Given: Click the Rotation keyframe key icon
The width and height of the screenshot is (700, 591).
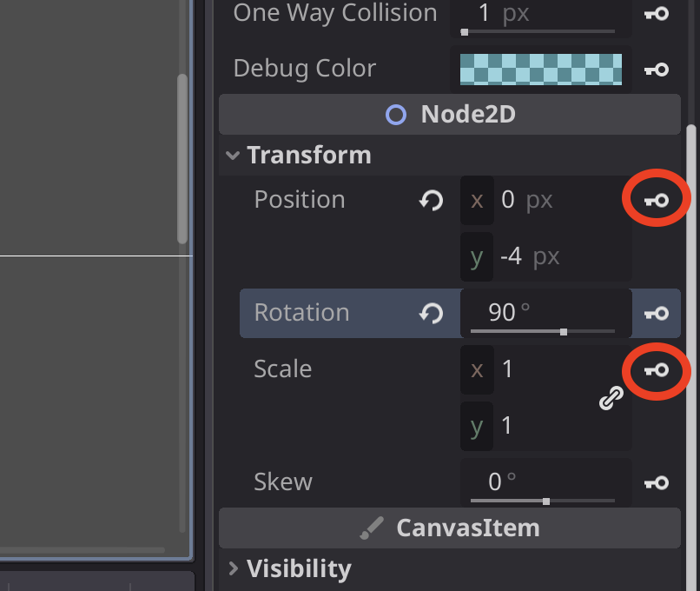Looking at the screenshot, I should coord(657,314).
